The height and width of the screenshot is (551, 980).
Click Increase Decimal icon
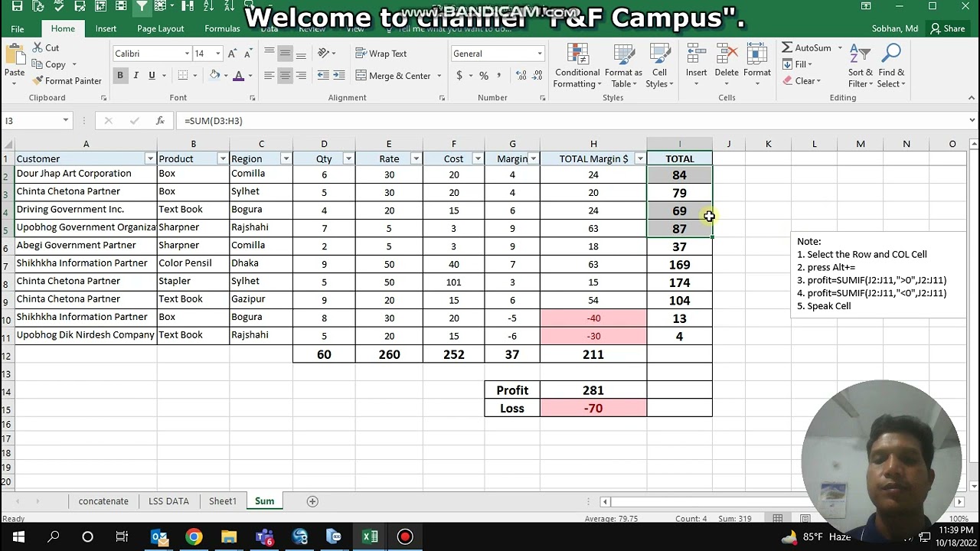(x=521, y=75)
